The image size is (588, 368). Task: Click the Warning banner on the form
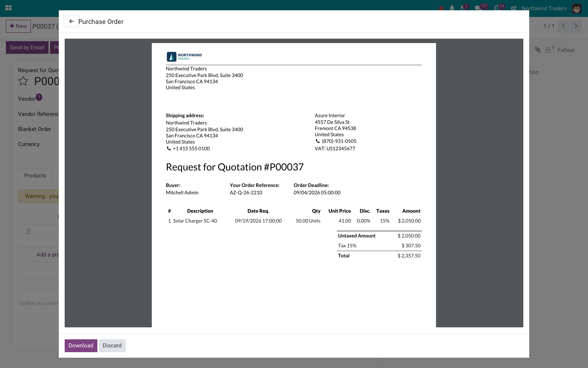(x=38, y=196)
